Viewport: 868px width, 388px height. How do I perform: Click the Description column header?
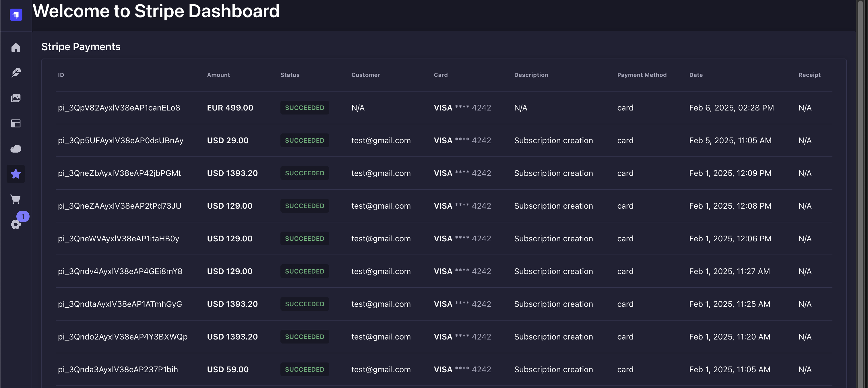(x=531, y=75)
